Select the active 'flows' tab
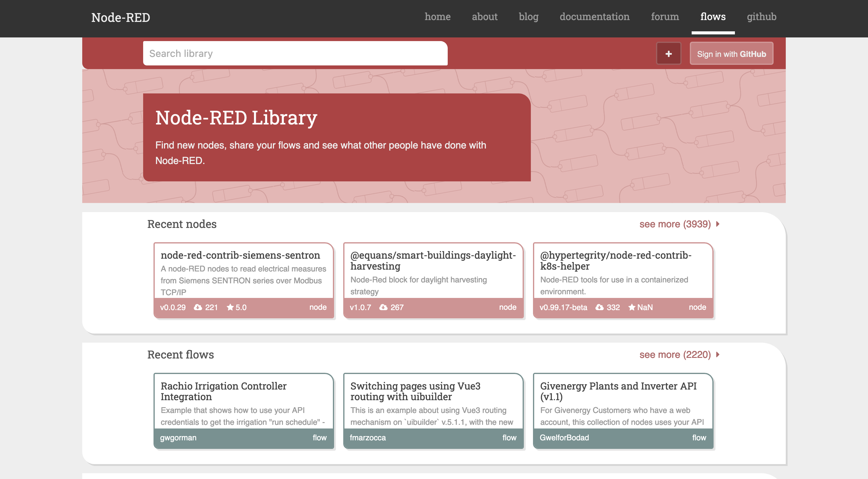The height and width of the screenshot is (479, 868). (x=713, y=16)
